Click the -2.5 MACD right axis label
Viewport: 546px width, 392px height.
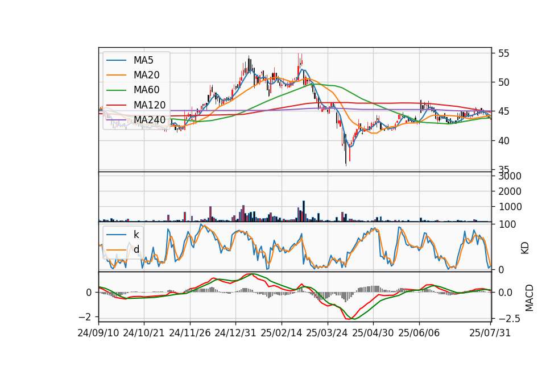(x=510, y=319)
